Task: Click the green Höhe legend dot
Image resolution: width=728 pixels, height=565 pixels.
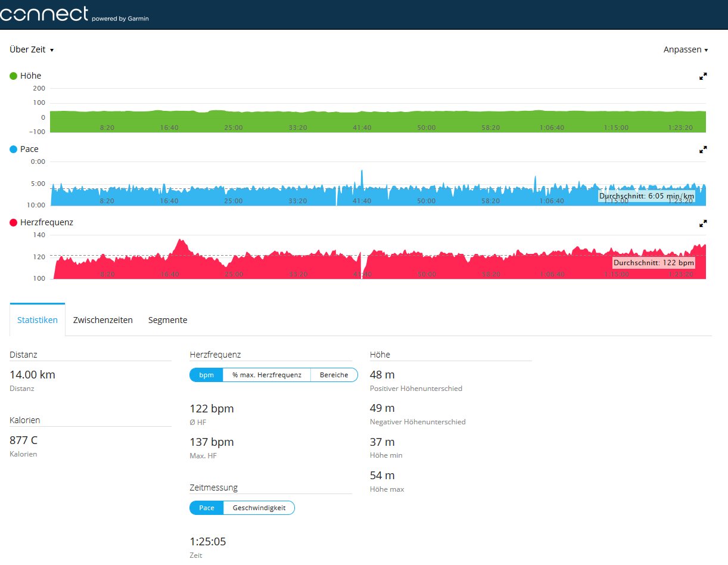Action: pos(14,76)
